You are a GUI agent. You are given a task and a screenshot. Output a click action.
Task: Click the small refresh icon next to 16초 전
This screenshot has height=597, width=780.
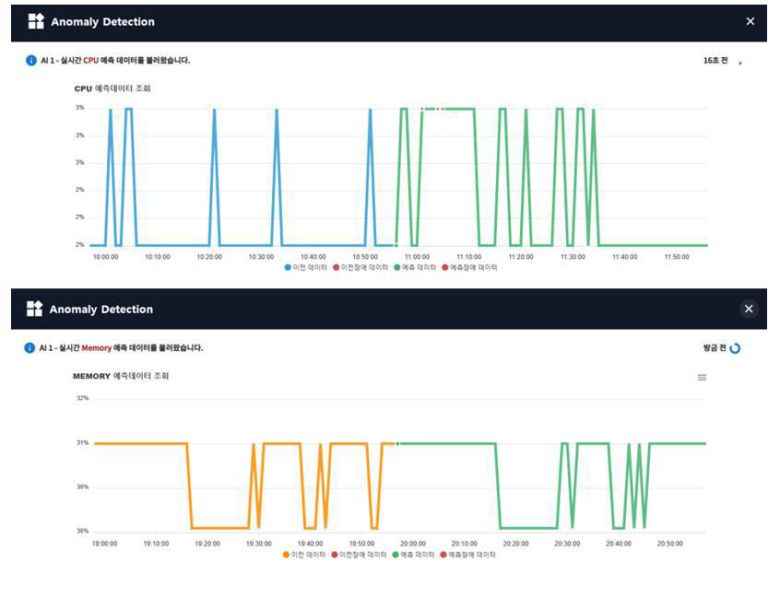point(740,62)
